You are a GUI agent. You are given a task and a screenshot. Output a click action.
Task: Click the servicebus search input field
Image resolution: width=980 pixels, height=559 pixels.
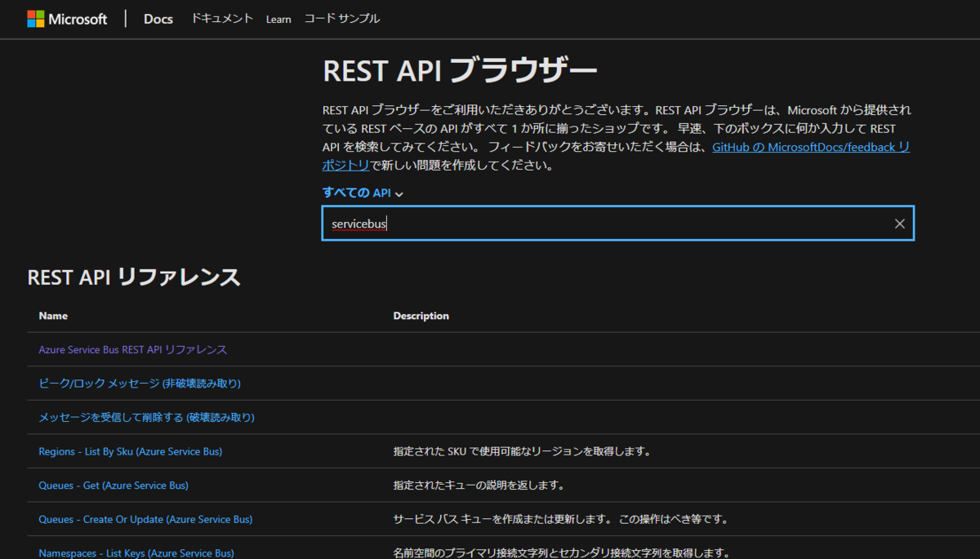(x=618, y=224)
